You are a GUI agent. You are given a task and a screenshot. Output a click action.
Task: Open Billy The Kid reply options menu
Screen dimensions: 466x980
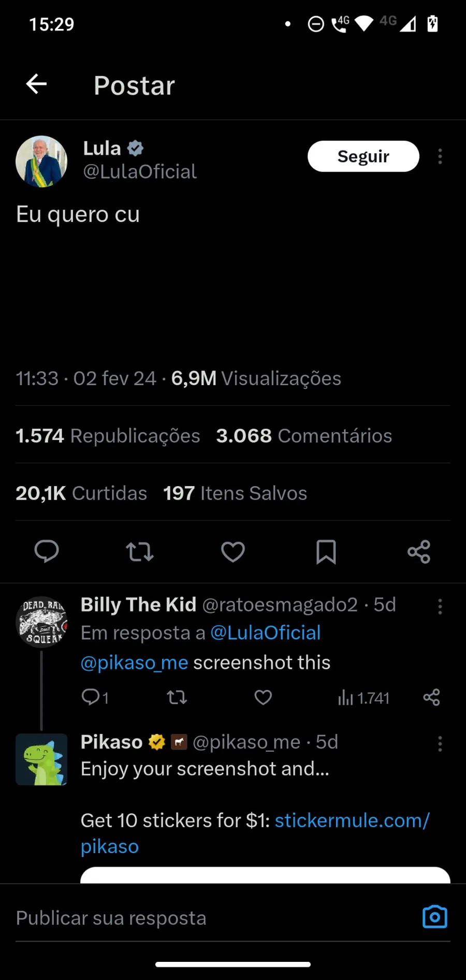(x=440, y=606)
